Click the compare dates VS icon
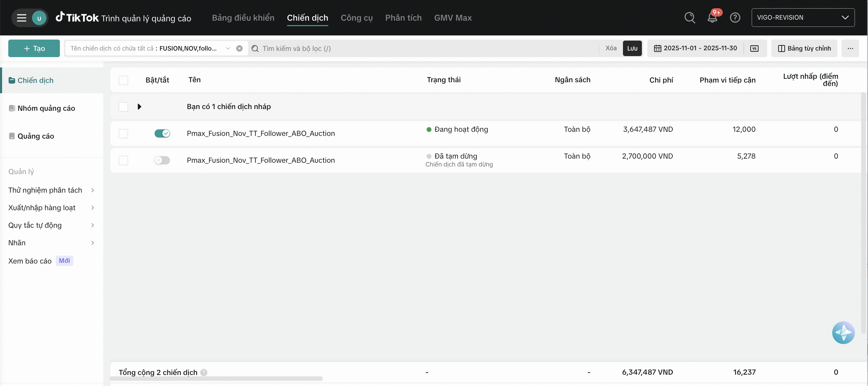 [754, 49]
